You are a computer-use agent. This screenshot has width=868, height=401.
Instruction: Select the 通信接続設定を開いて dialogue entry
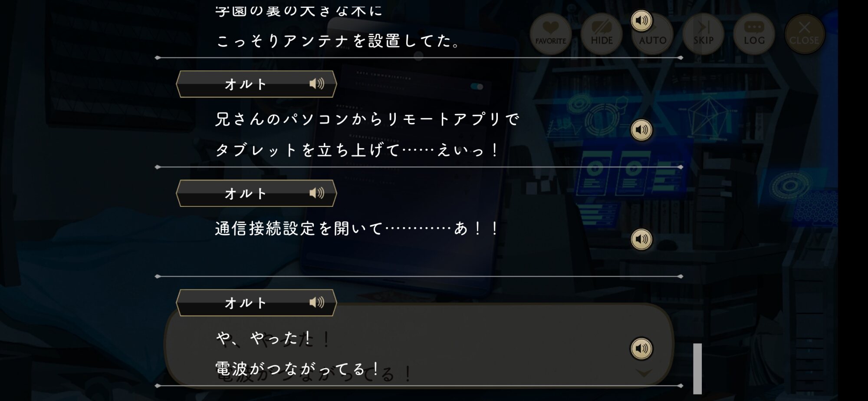click(357, 229)
